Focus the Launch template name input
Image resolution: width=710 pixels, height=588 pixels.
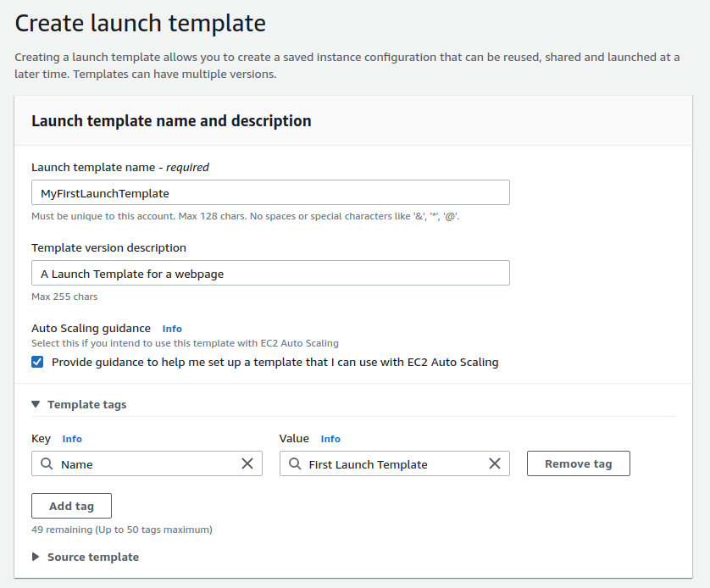[270, 192]
